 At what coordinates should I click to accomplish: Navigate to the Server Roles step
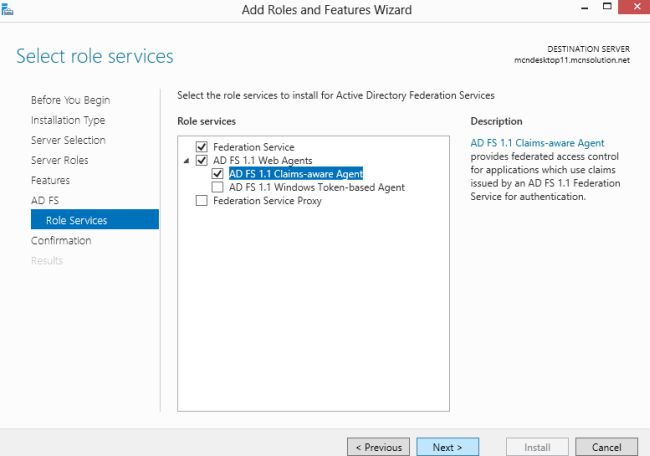tap(60, 160)
